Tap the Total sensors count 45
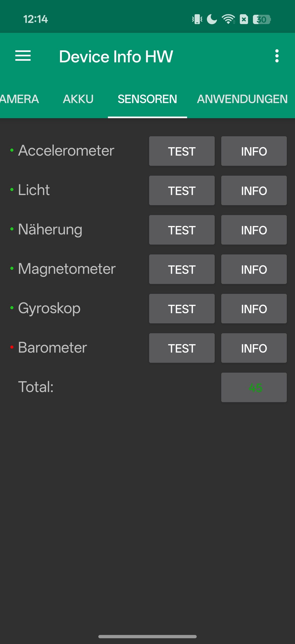Screen dimensions: 295x644 (x=254, y=387)
